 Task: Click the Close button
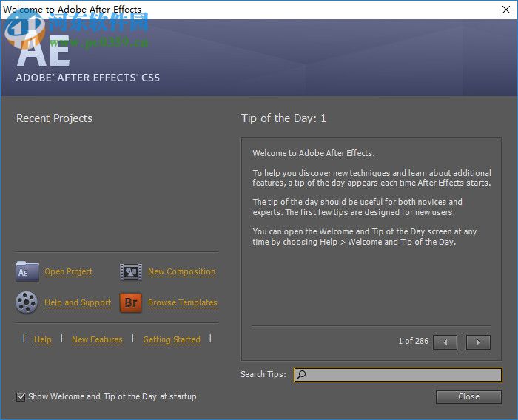tap(468, 396)
